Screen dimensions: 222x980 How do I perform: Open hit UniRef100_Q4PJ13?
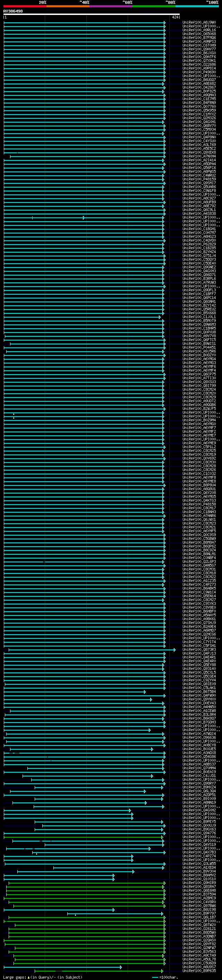[199, 654]
